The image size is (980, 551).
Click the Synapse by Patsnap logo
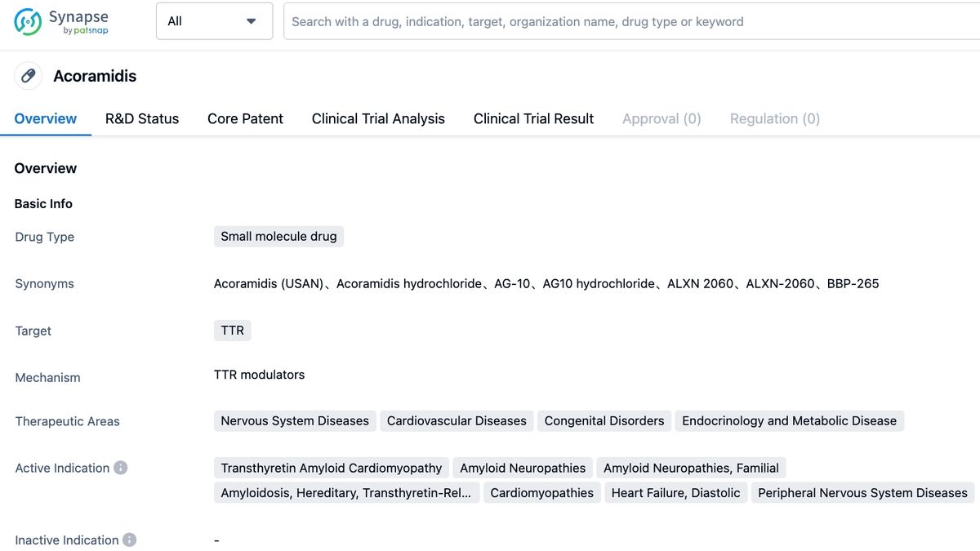tap(59, 20)
